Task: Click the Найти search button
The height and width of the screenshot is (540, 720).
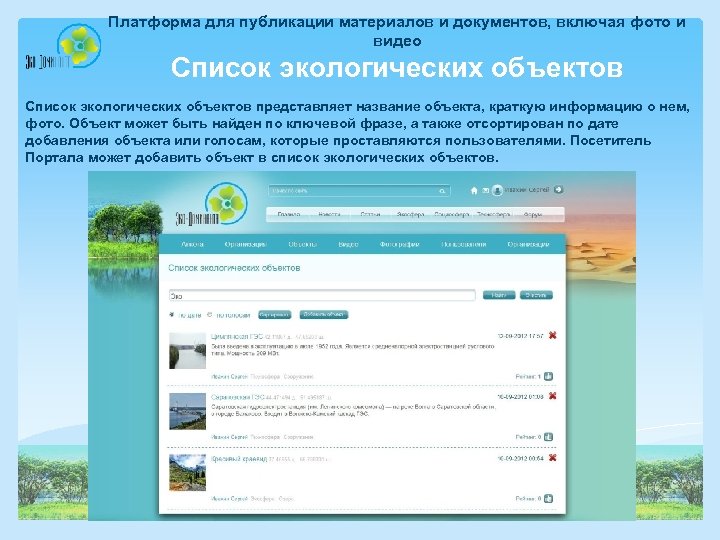Action: pos(499,295)
